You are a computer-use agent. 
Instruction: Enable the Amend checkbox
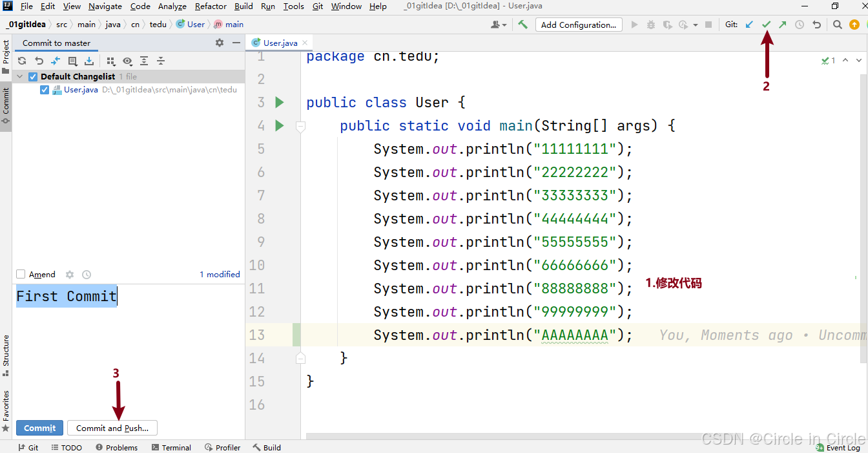[21, 275]
